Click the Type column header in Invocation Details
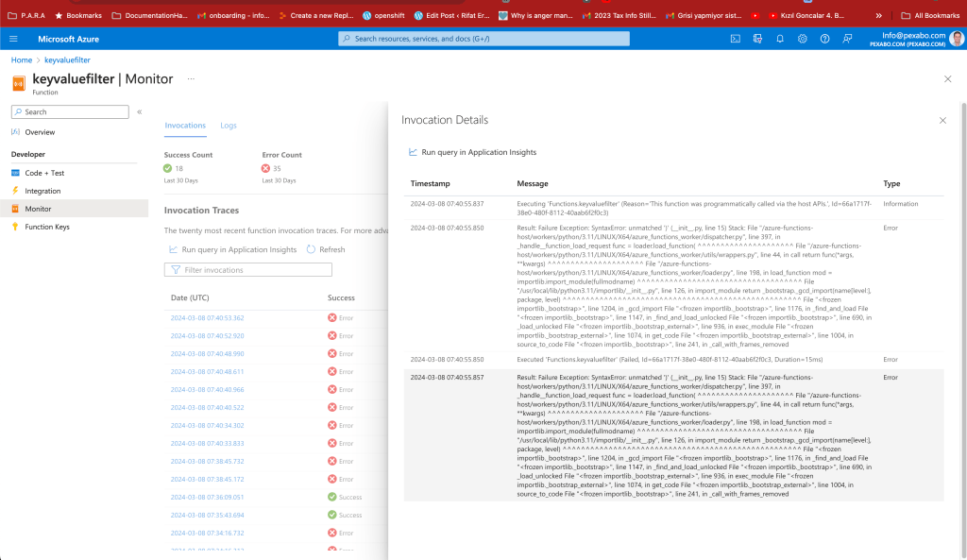967x560 pixels. 891,184
